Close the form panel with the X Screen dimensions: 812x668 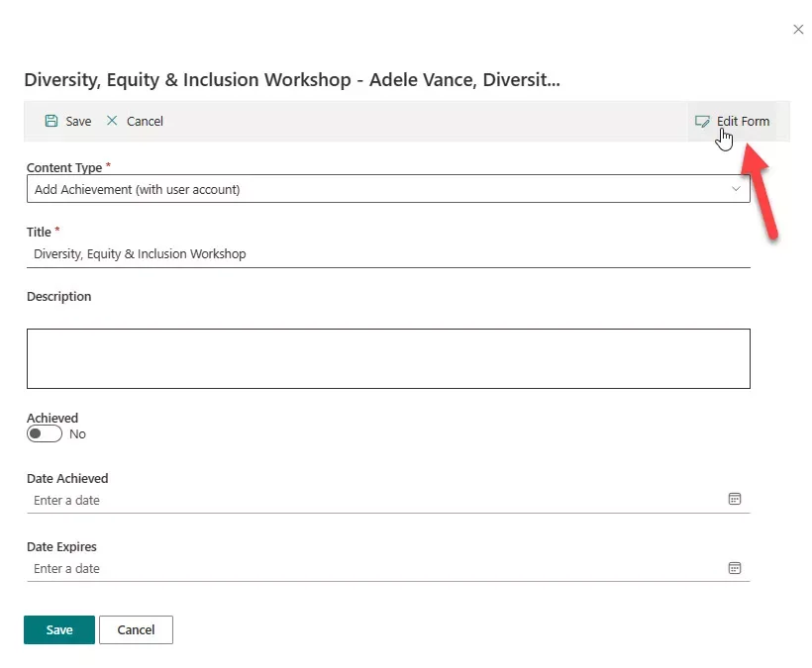(798, 30)
